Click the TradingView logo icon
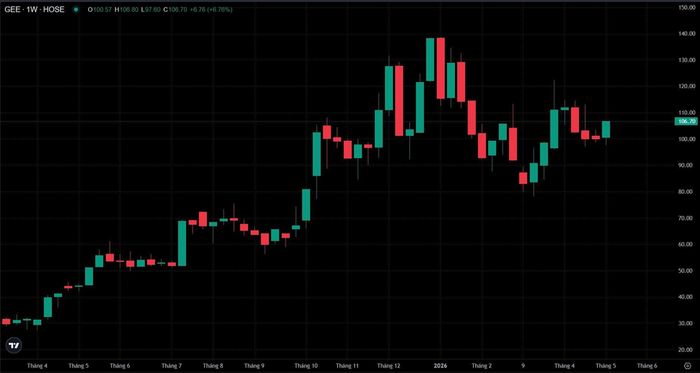700x373 pixels. pos(14,345)
